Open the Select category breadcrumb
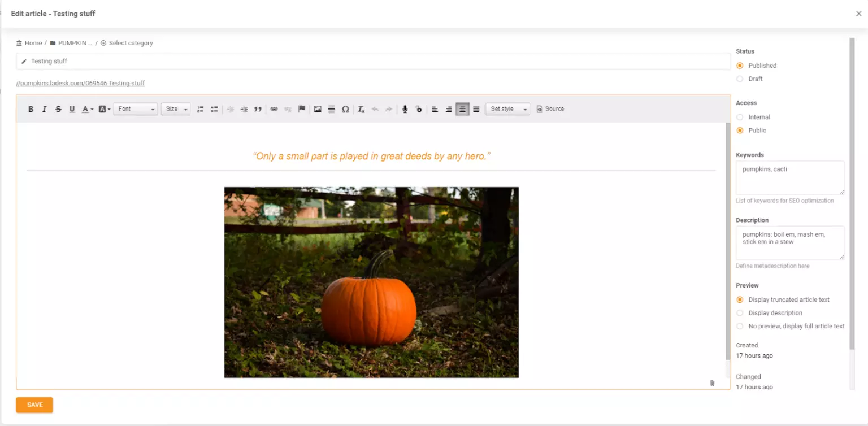 click(131, 42)
